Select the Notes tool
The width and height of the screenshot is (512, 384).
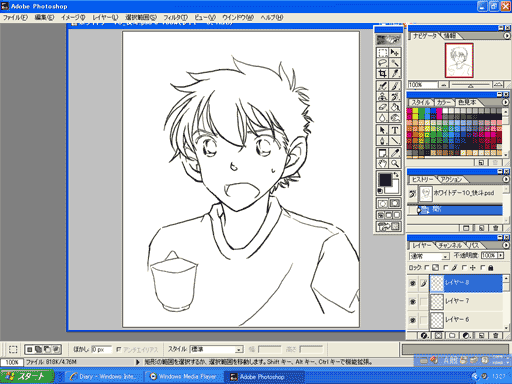382,153
